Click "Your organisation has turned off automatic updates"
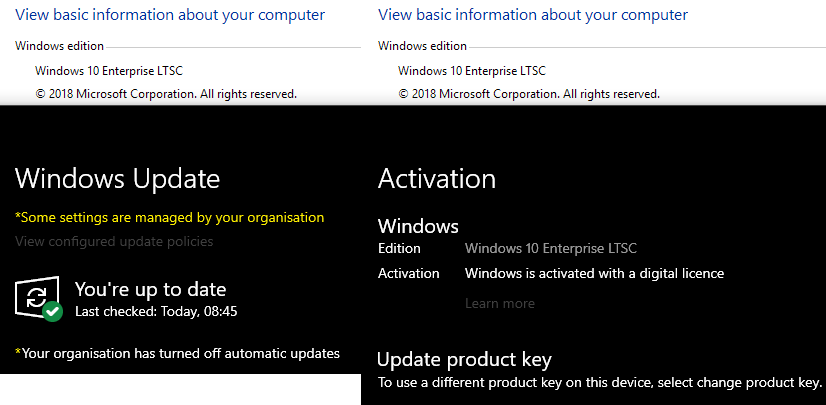This screenshot has height=405, width=826. coord(178,352)
